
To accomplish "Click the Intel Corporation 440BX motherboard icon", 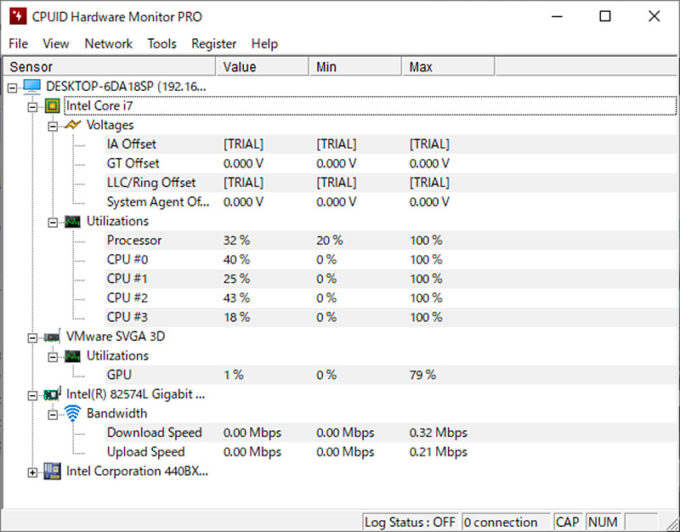I will (x=52, y=471).
